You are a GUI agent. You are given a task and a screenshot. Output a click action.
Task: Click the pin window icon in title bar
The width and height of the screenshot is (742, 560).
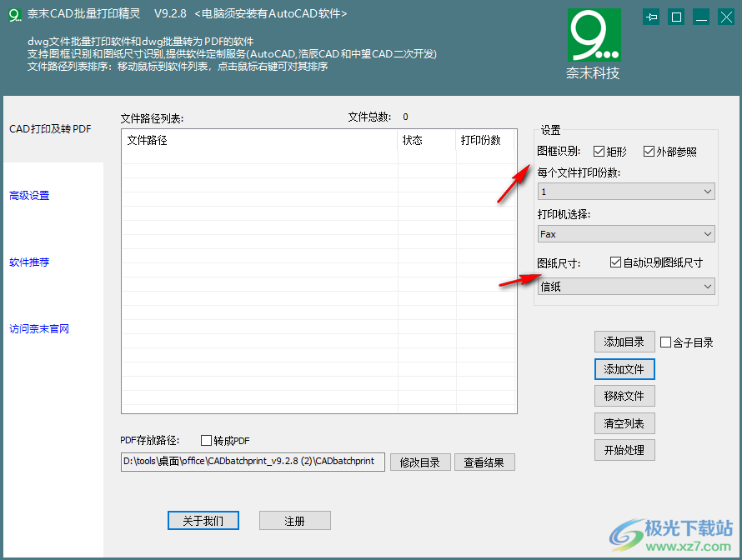(651, 17)
